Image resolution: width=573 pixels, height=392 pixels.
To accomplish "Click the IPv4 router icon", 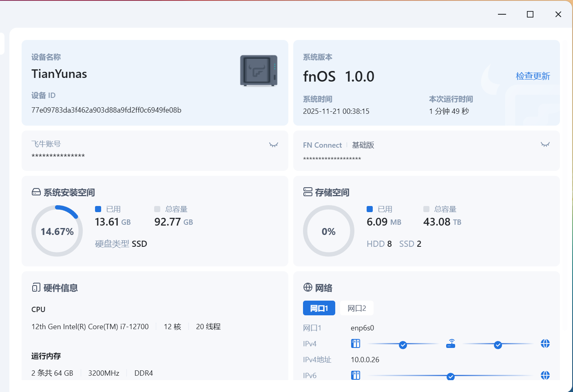I will click(451, 343).
